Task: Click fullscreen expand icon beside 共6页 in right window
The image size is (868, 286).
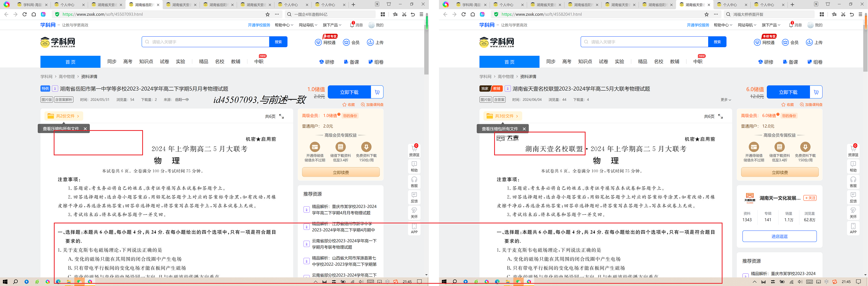Action: pyautogui.click(x=720, y=116)
